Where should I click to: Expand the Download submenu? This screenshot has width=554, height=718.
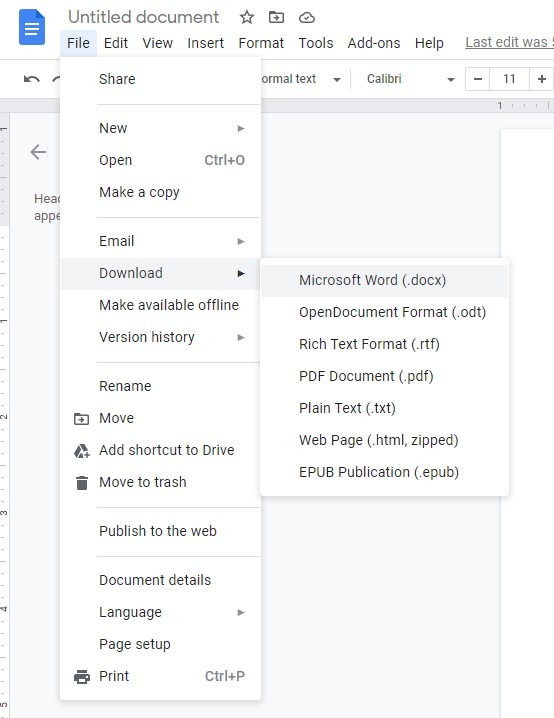[161, 273]
